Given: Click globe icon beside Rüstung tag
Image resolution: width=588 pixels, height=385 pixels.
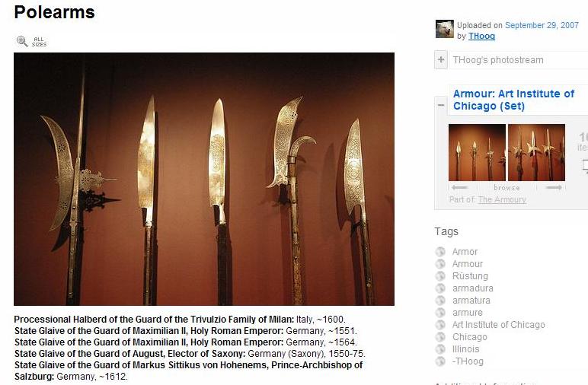Looking at the screenshot, I should 440,276.
